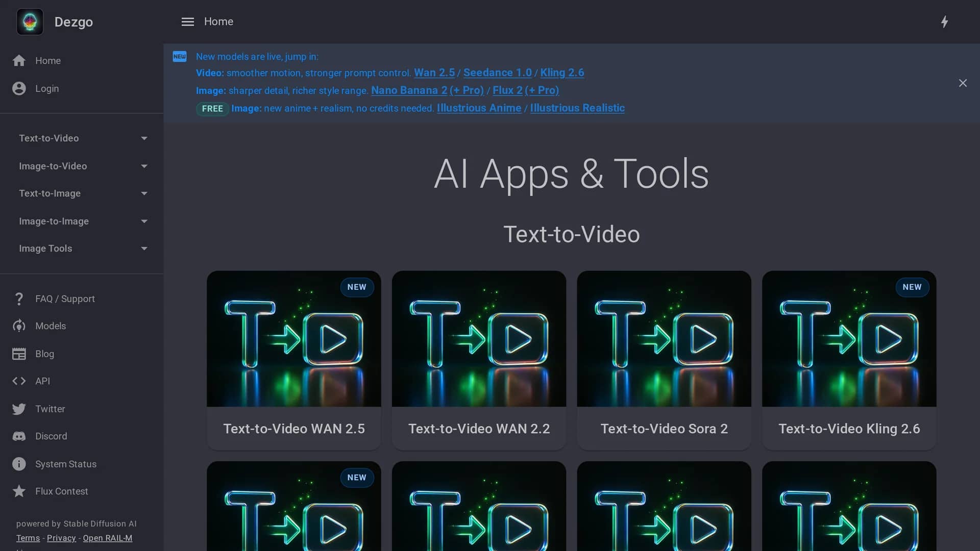Click the FAQ question mark icon
The height and width of the screenshot is (551, 980).
click(x=19, y=299)
